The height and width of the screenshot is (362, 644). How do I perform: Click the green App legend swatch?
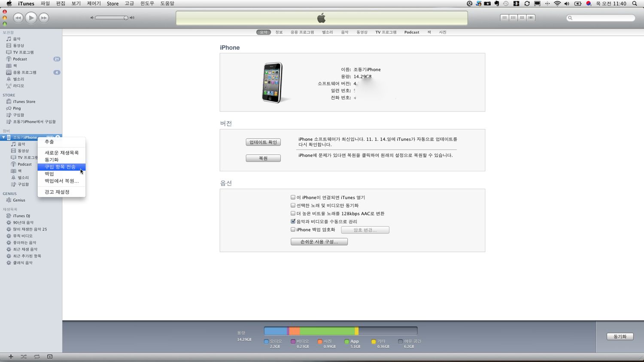click(x=347, y=342)
